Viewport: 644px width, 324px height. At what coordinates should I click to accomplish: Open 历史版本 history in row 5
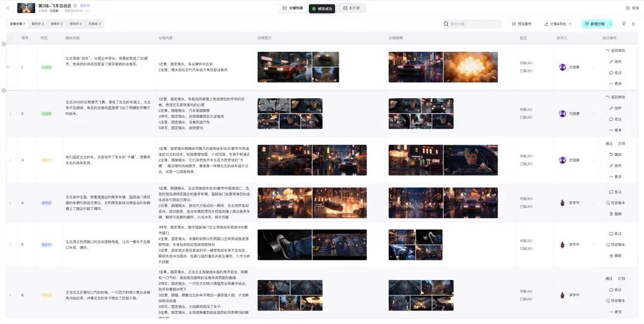[x=615, y=244]
